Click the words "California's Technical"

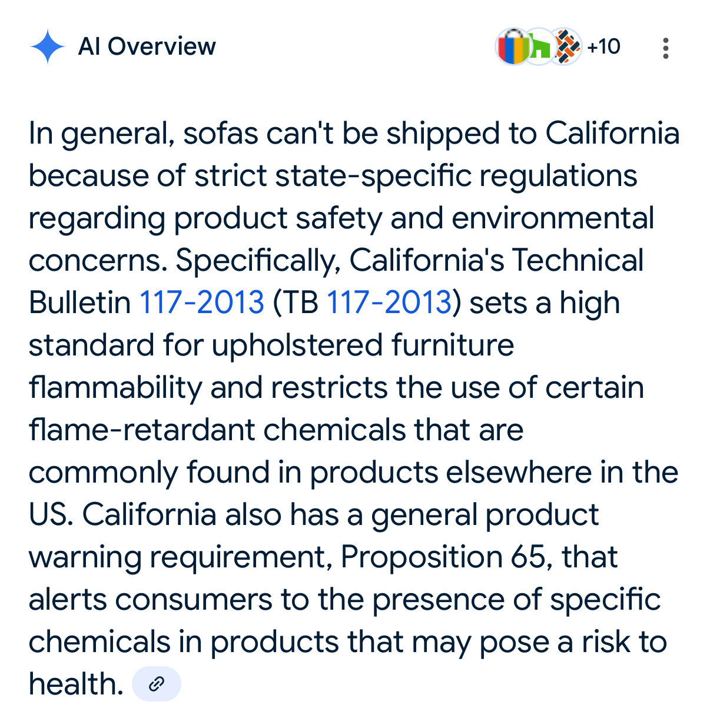tap(496, 260)
